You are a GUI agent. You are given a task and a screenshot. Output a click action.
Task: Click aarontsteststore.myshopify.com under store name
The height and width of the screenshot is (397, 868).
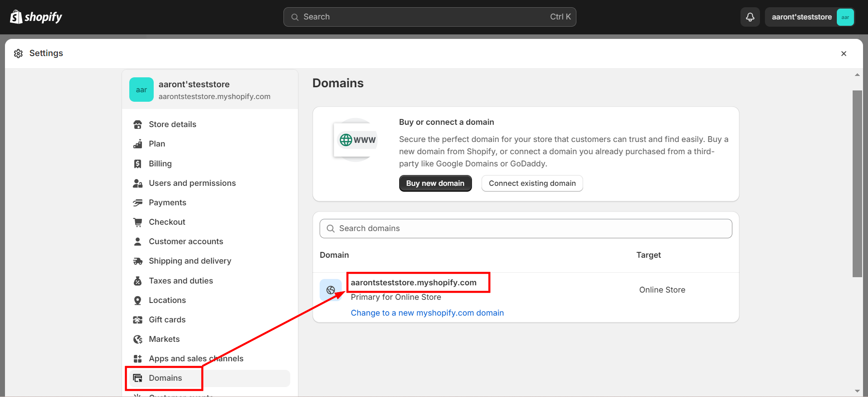214,97
